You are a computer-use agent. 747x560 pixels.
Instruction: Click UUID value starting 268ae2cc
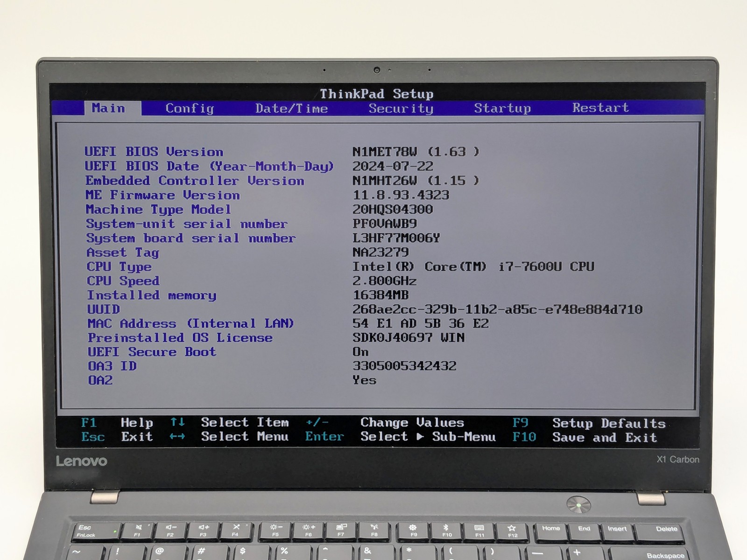[498, 309]
